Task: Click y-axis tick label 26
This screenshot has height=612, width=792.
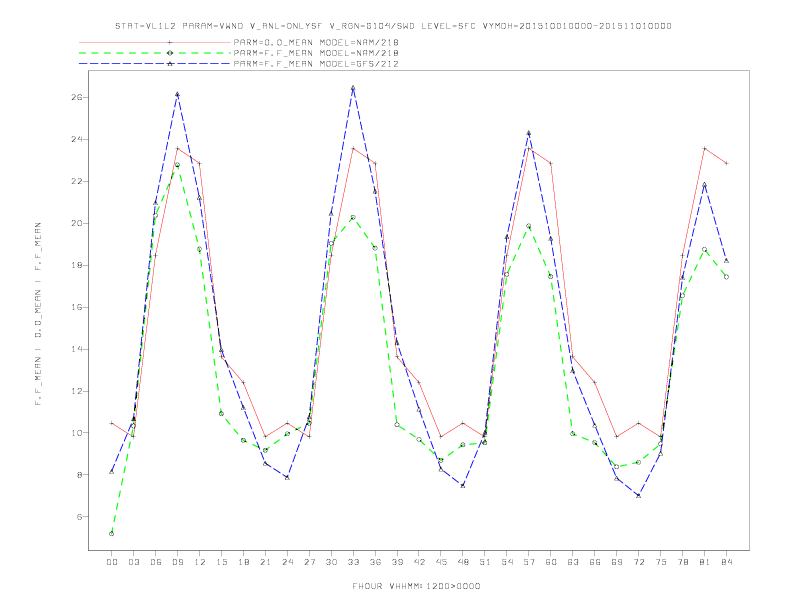Action: (x=76, y=97)
